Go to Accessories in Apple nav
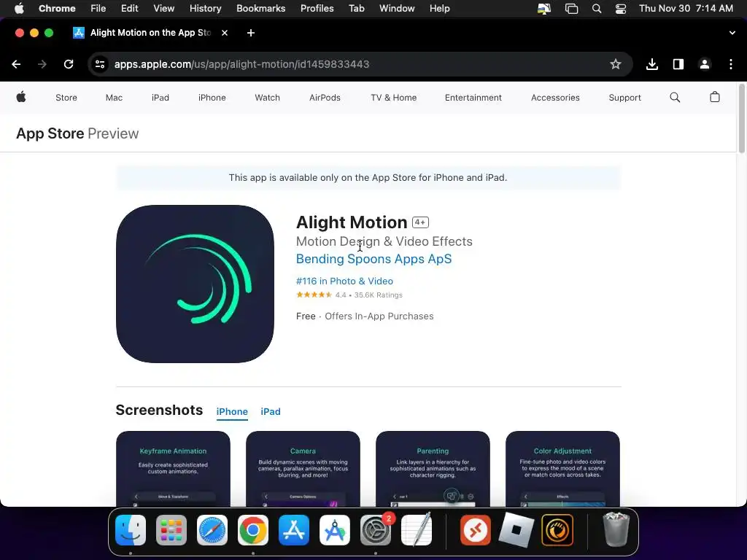Image resolution: width=747 pixels, height=560 pixels. pyautogui.click(x=555, y=98)
